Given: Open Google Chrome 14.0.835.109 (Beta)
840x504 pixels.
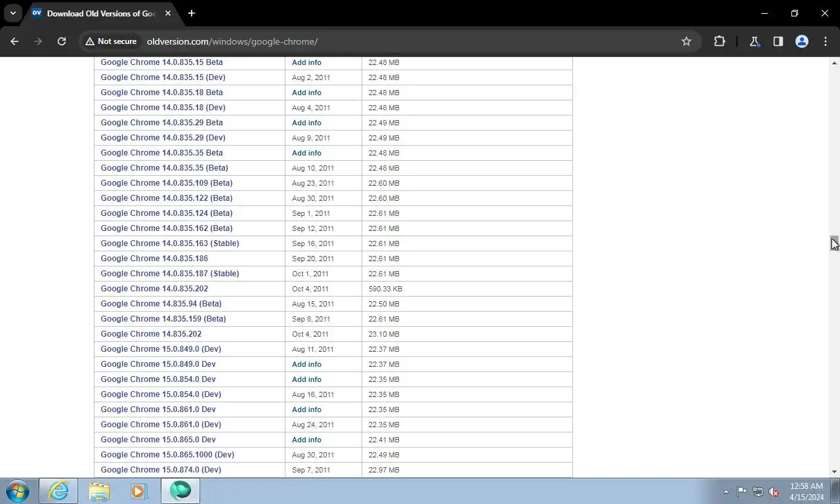Looking at the screenshot, I should (167, 183).
